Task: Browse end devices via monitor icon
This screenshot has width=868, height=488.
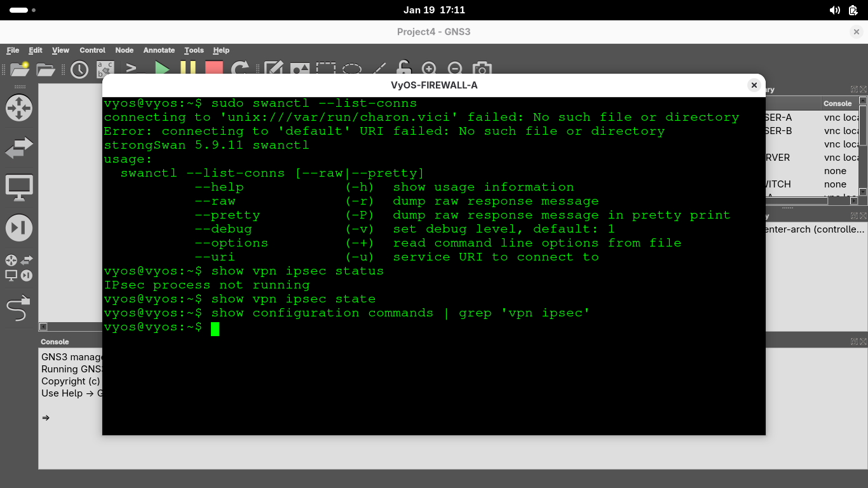Action: point(18,188)
